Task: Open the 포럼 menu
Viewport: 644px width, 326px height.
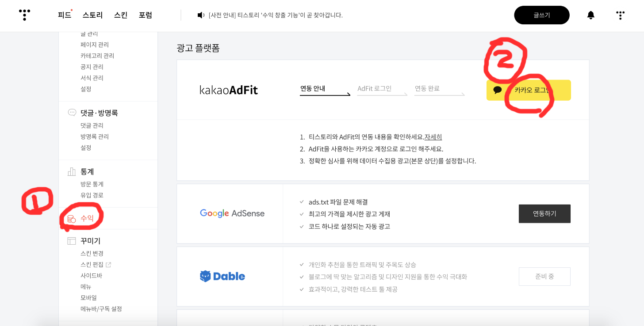Action: tap(146, 15)
